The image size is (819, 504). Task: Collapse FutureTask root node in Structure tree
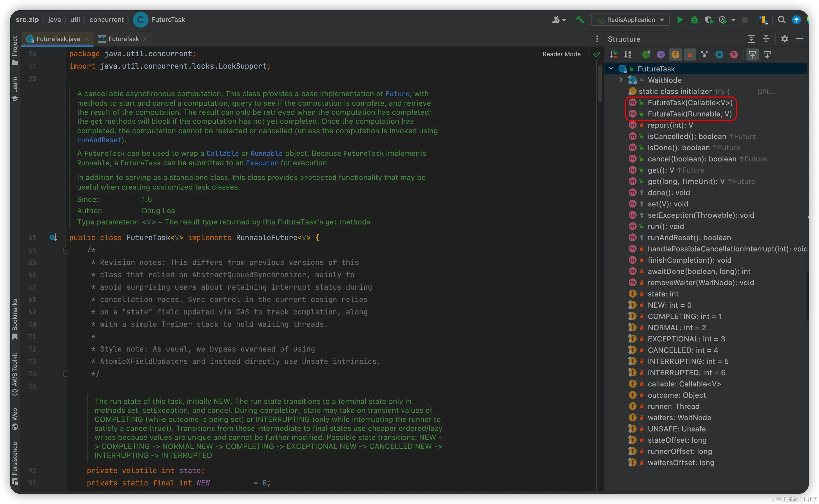[x=611, y=69]
